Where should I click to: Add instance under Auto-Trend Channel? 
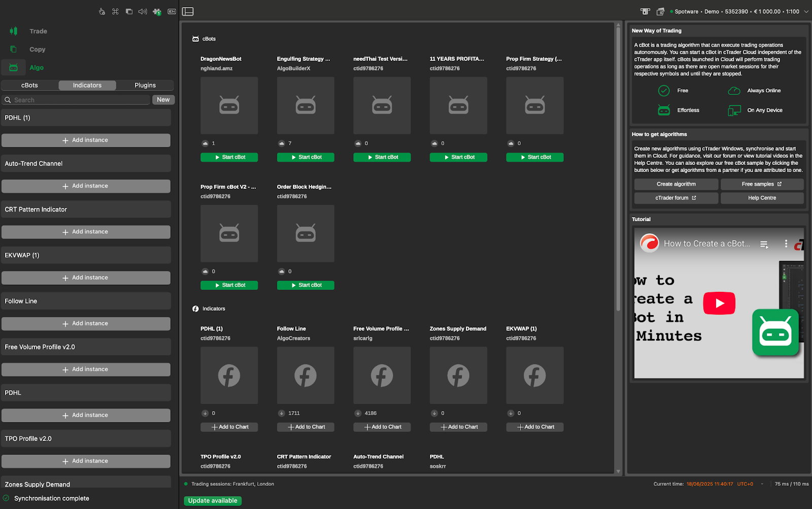coord(86,186)
